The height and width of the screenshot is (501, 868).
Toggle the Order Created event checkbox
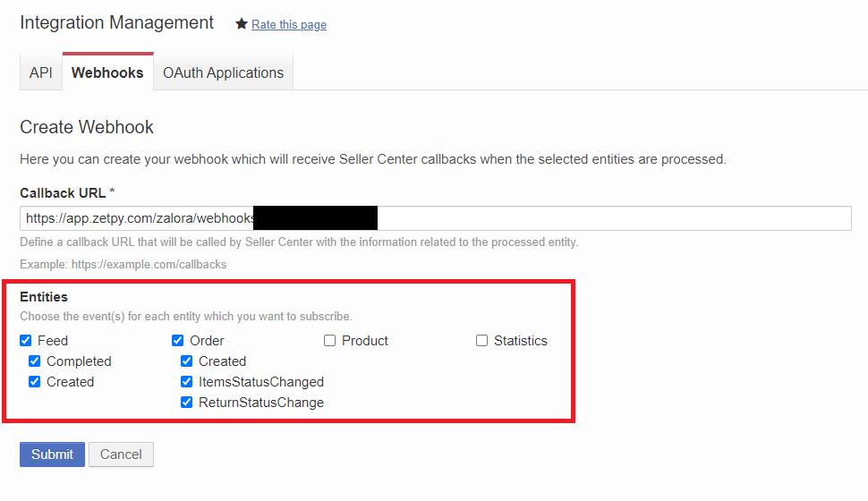click(187, 361)
